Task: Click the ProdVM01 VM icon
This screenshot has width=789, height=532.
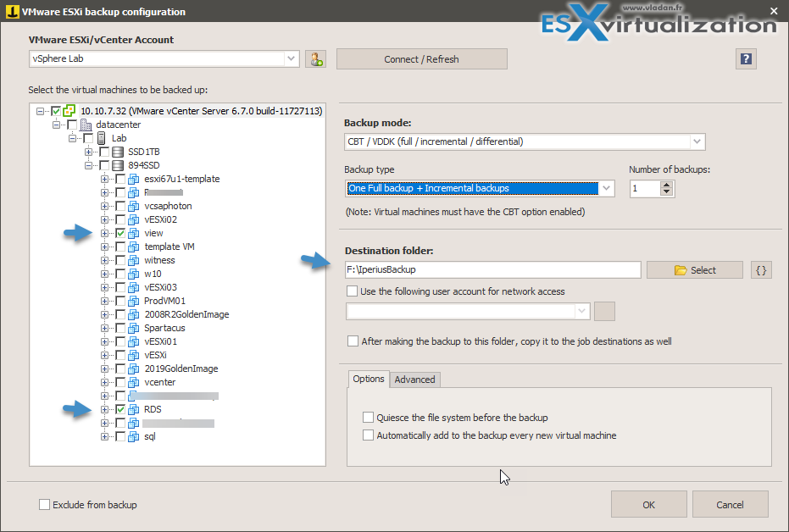Action: 133,302
